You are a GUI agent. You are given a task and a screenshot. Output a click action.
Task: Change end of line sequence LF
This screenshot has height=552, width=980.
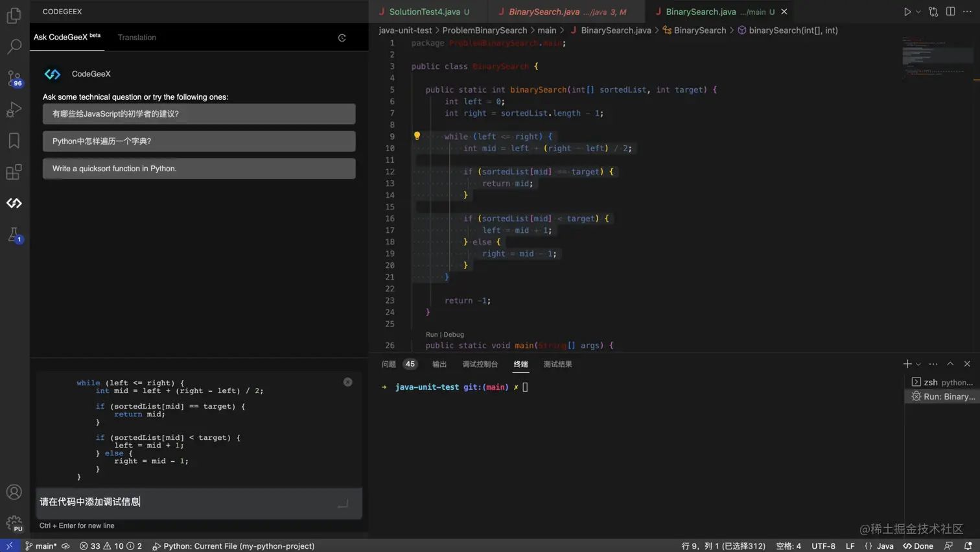[850, 546]
